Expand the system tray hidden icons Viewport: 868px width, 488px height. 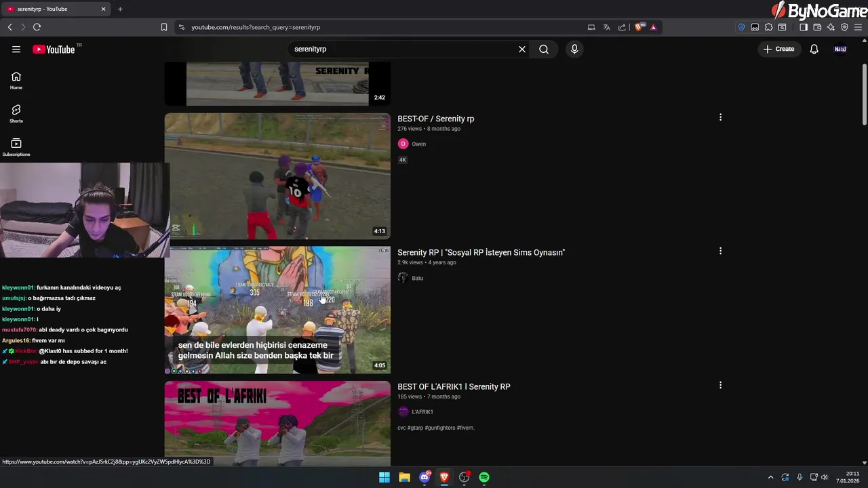pos(770,477)
